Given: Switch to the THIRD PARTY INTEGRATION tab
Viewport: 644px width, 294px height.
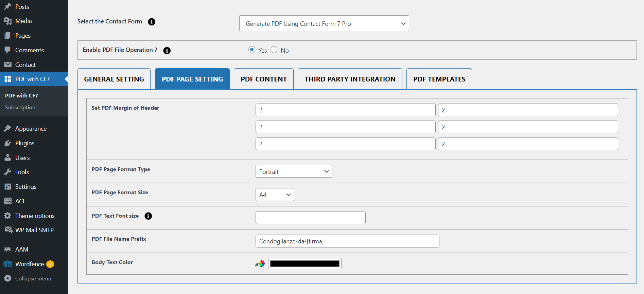Looking at the screenshot, I should tap(350, 79).
